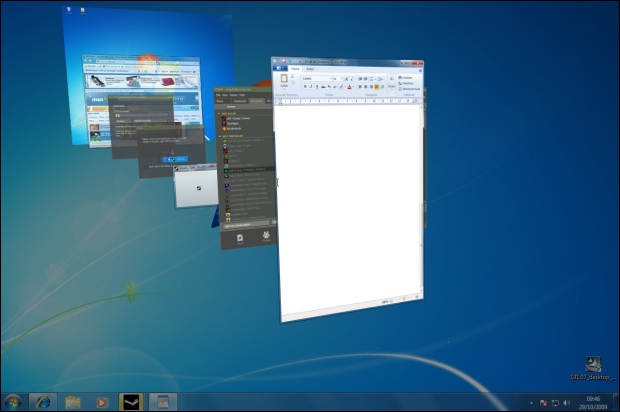Screen dimensions: 620x412
Task: Toggle Underline formatting in WordPad
Action: click(x=316, y=87)
